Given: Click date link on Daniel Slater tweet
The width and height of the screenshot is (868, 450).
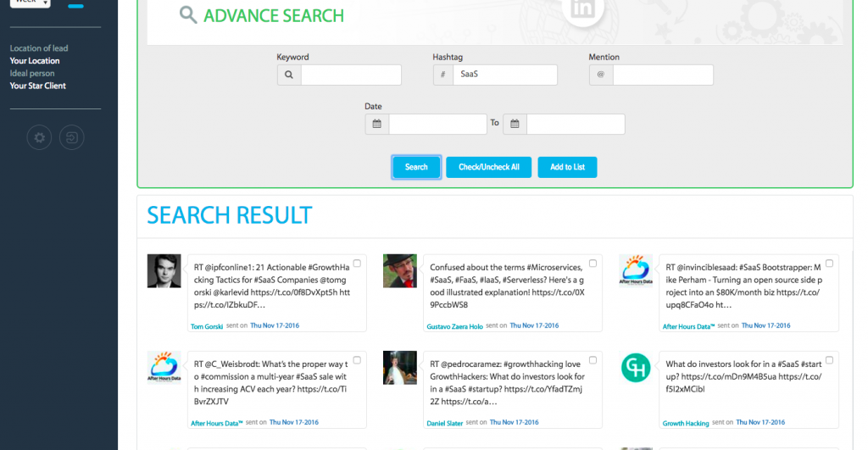Looking at the screenshot, I should click(515, 422).
